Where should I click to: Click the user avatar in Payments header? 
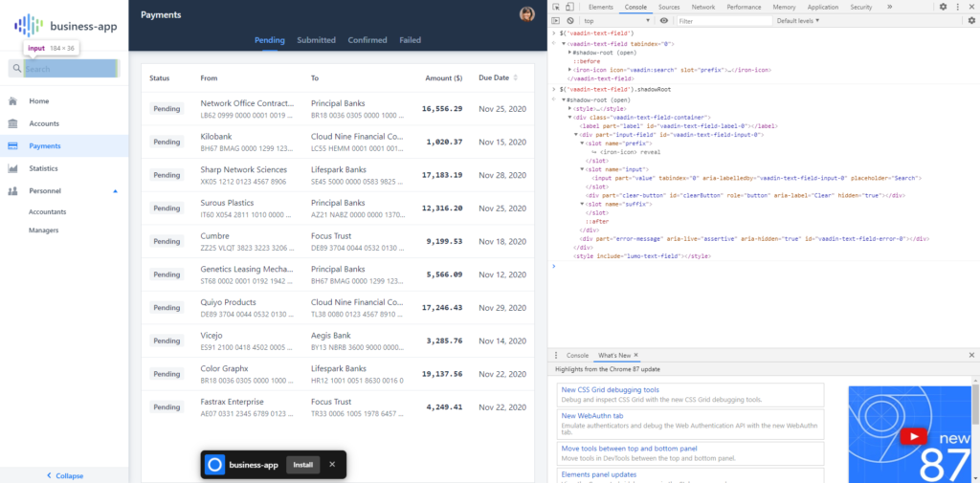(526, 14)
